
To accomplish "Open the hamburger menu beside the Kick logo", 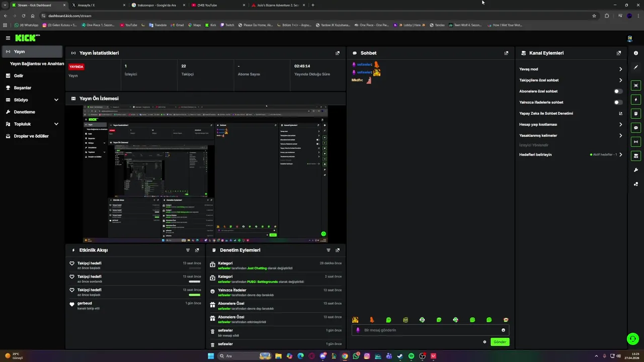I will pos(8,38).
